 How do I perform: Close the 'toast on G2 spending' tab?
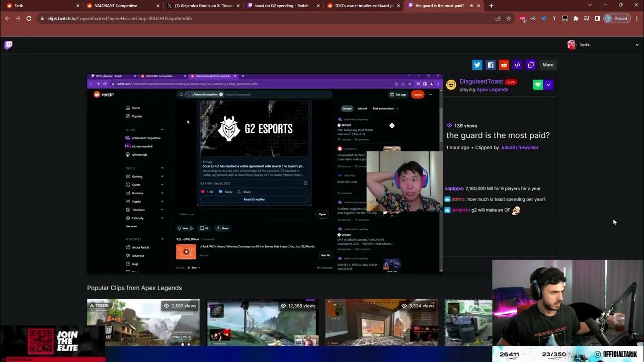318,6
